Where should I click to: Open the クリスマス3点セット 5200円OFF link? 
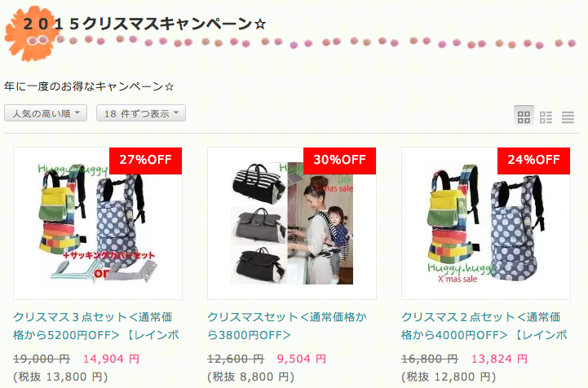[96, 326]
